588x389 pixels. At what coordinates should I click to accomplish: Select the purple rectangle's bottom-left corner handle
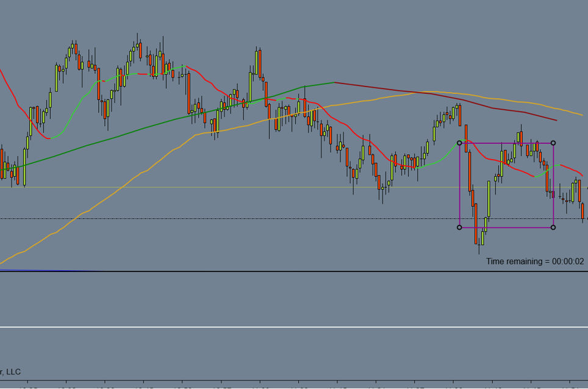[459, 227]
